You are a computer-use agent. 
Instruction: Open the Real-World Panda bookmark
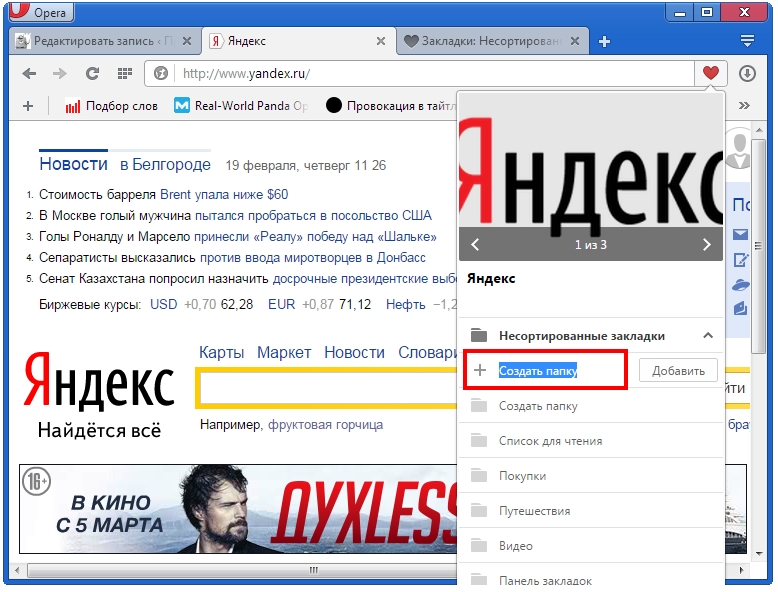(242, 106)
